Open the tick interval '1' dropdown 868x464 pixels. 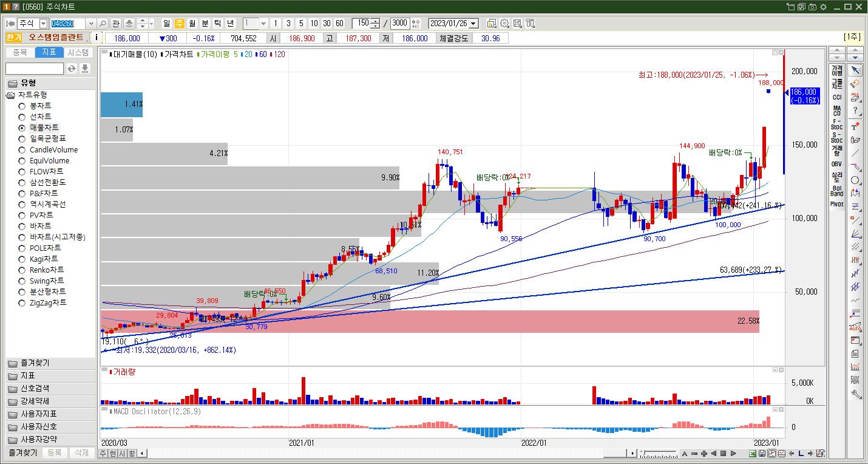263,23
